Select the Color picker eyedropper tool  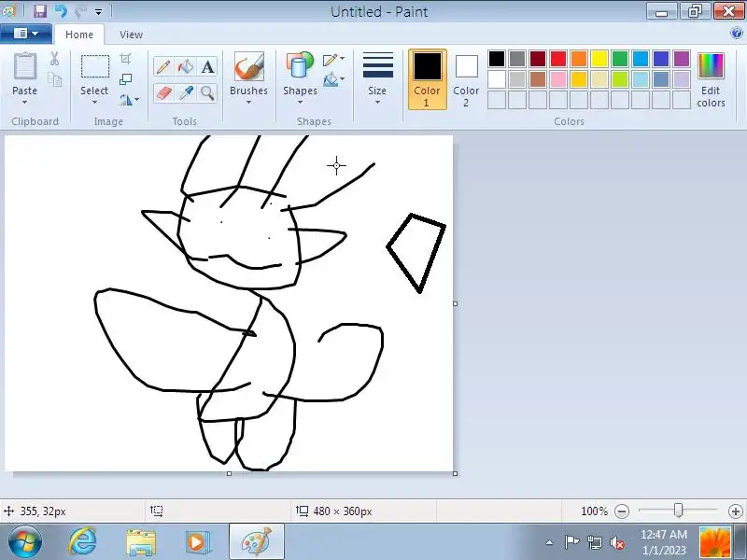pyautogui.click(x=185, y=92)
